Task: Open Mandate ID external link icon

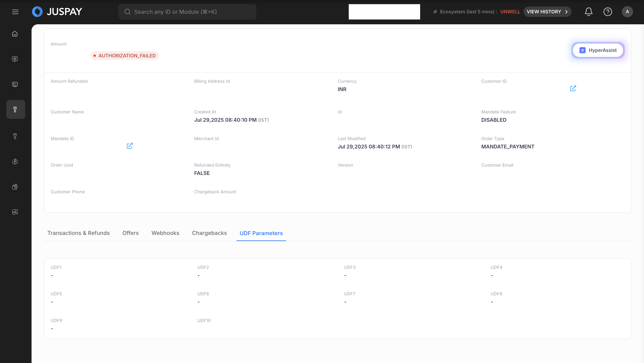Action: coord(129,146)
